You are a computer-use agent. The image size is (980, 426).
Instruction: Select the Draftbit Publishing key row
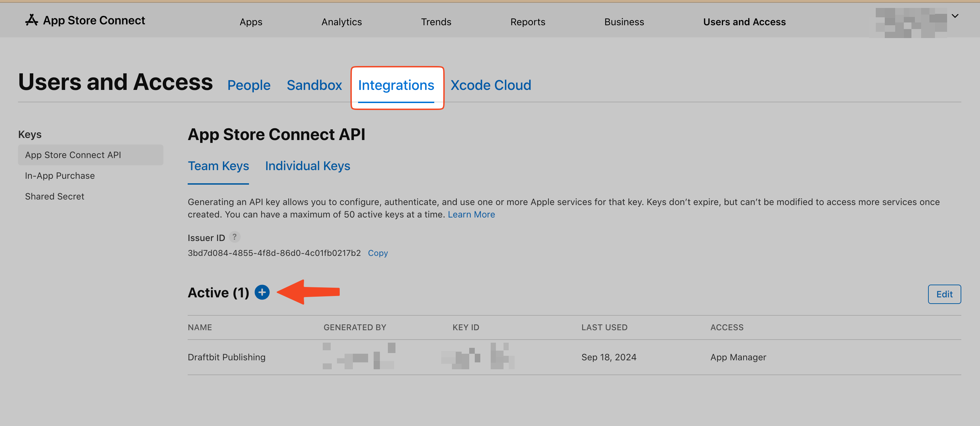pos(226,357)
